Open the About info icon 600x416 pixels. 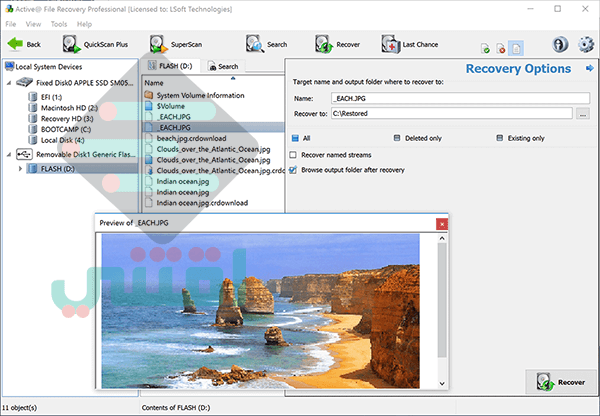560,44
